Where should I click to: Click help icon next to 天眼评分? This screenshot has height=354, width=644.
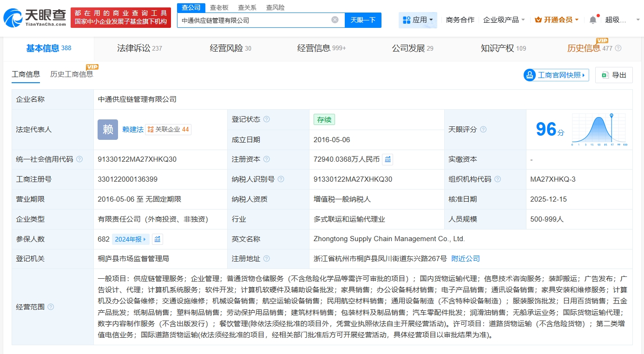[x=483, y=130]
